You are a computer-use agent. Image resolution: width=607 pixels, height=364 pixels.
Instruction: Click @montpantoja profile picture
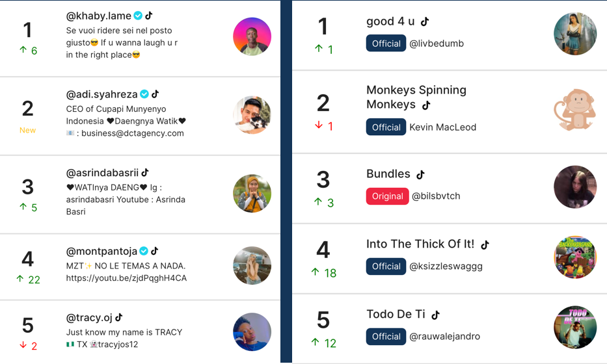pyautogui.click(x=252, y=266)
